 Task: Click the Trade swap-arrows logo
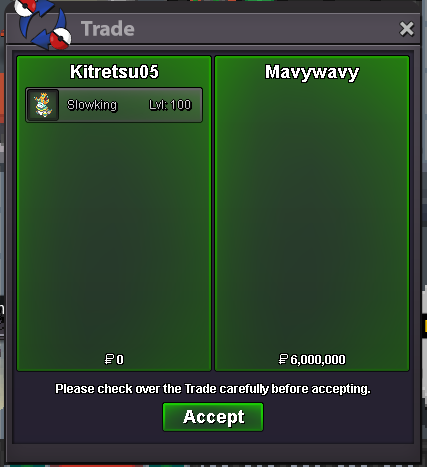pos(43,24)
